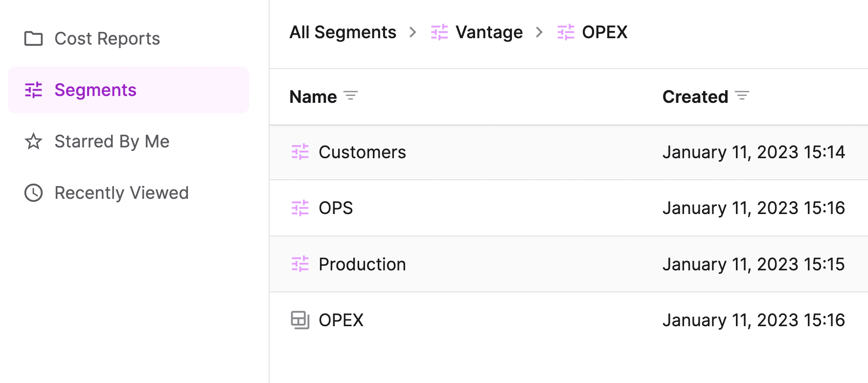Image resolution: width=868 pixels, height=383 pixels.
Task: Click the report icon beside OPEX row
Action: [x=300, y=320]
